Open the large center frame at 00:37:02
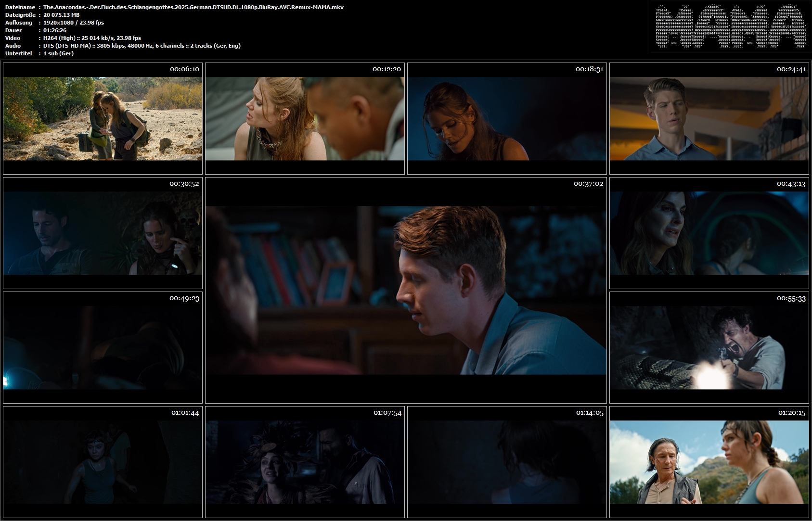 tap(406, 290)
